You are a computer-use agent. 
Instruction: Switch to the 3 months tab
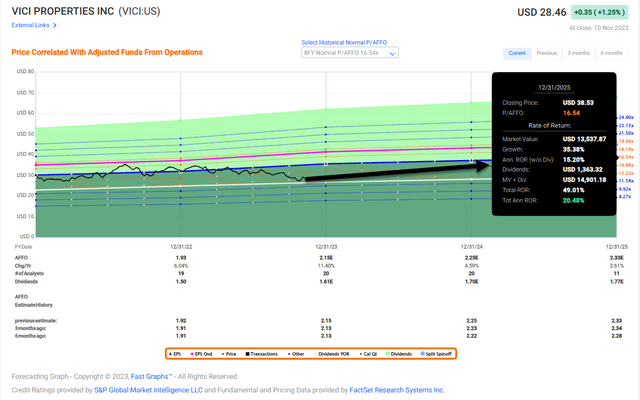tap(579, 52)
